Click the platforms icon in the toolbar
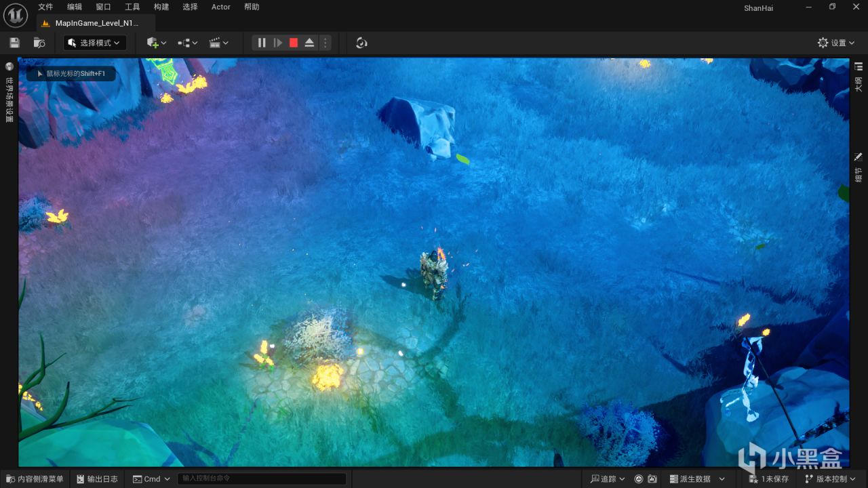 point(361,43)
